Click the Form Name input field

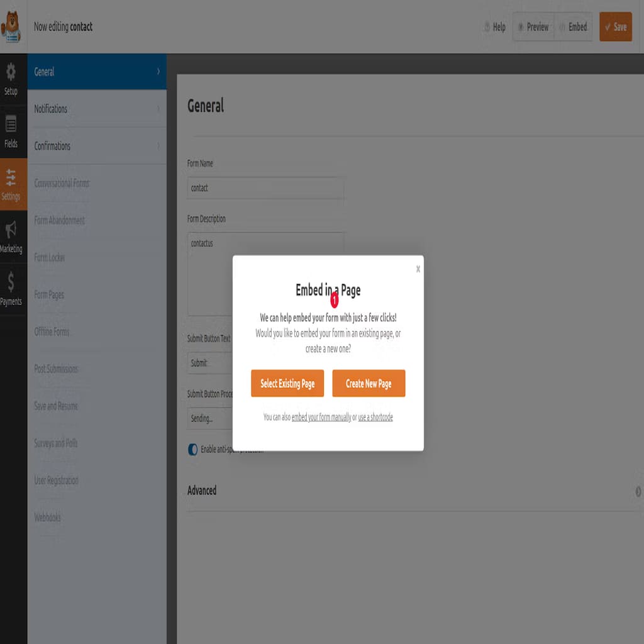pyautogui.click(x=265, y=188)
